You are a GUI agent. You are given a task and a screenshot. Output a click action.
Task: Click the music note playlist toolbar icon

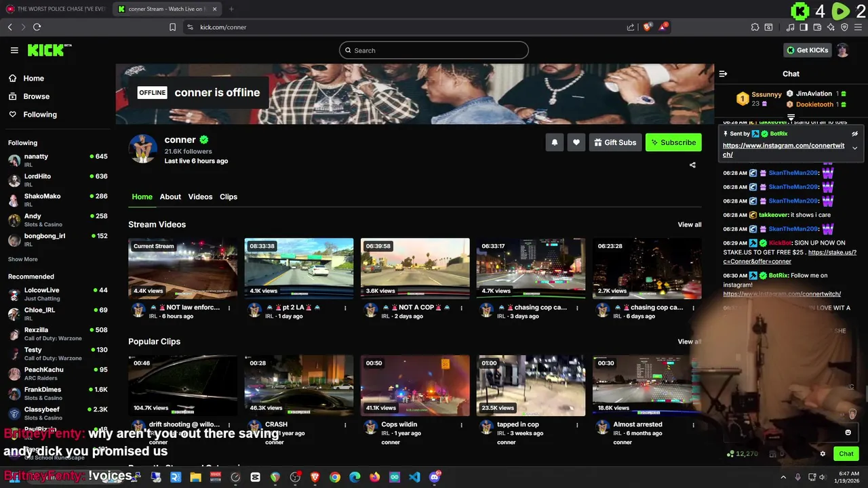point(791,27)
